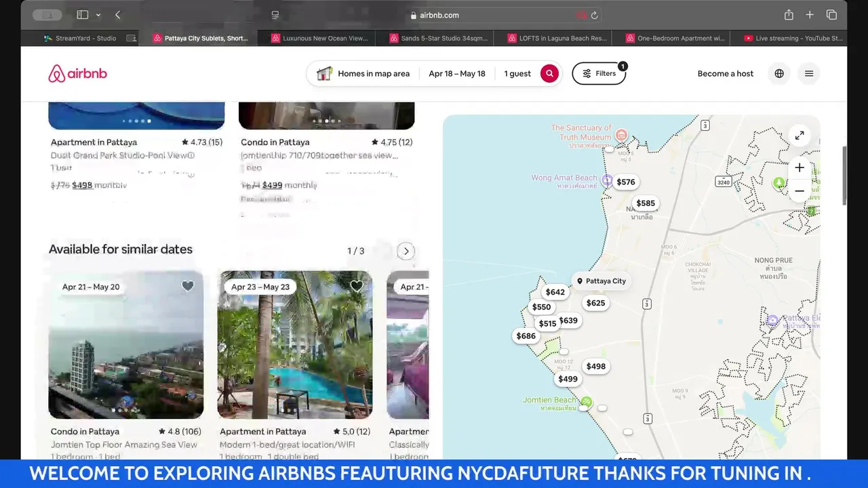Open Modern 1-bed/great location/WIFI listing
The height and width of the screenshot is (488, 868).
coord(288,445)
